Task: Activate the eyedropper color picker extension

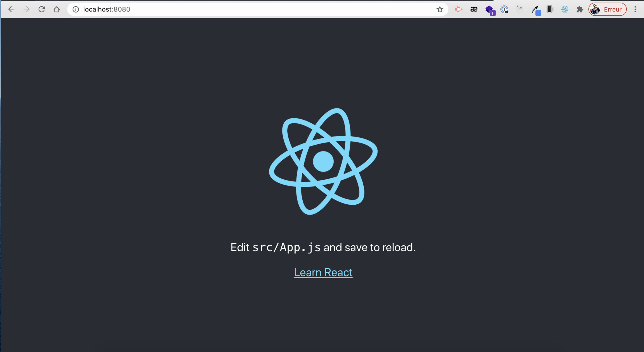Action: (x=535, y=10)
